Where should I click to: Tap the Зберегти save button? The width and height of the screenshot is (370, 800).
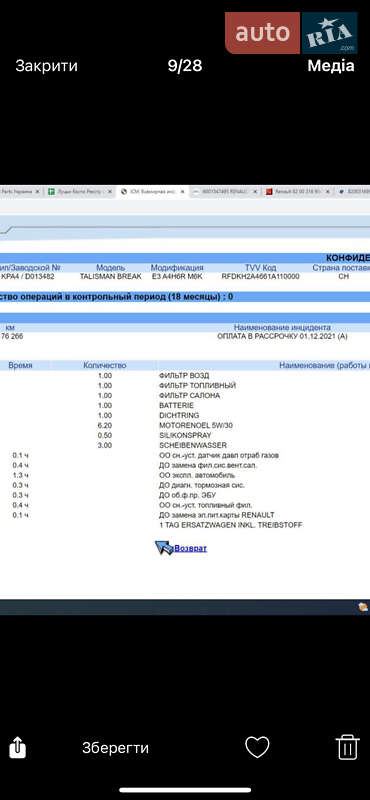tap(115, 748)
